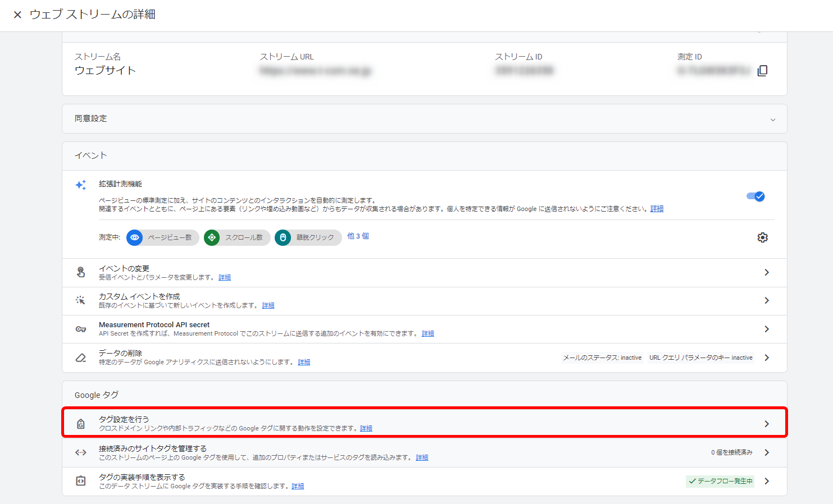Image resolution: width=833 pixels, height=504 pixels.
Task: Select the 離脱クリック mouse icon
Action: coord(283,237)
